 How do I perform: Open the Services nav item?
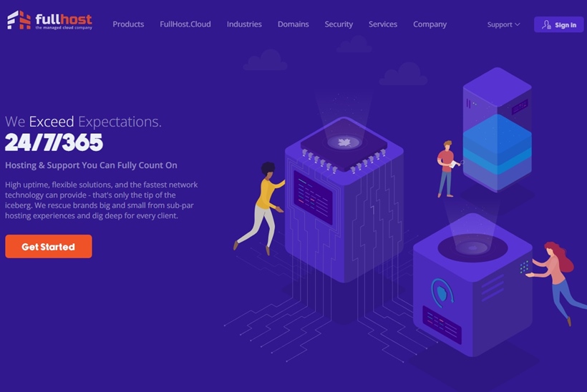click(x=383, y=24)
